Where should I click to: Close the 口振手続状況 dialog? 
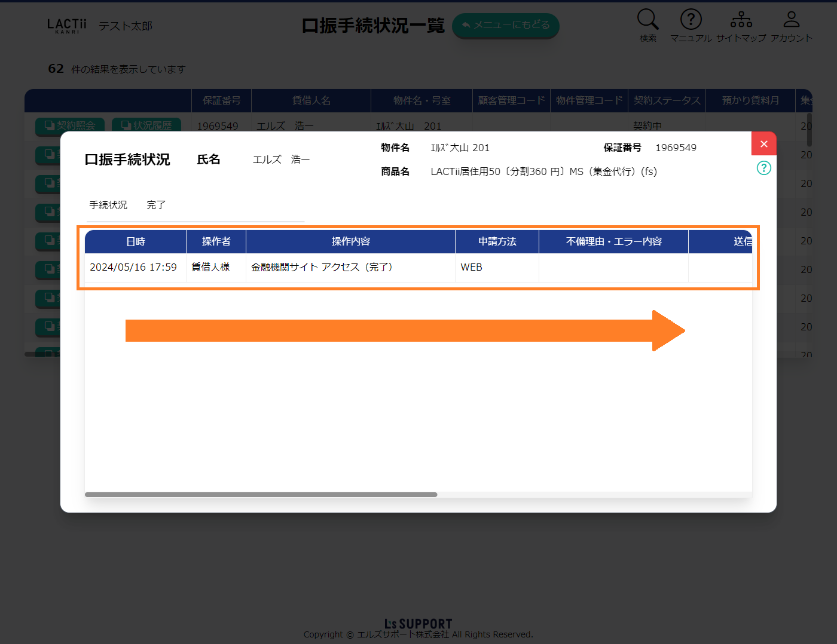763,144
